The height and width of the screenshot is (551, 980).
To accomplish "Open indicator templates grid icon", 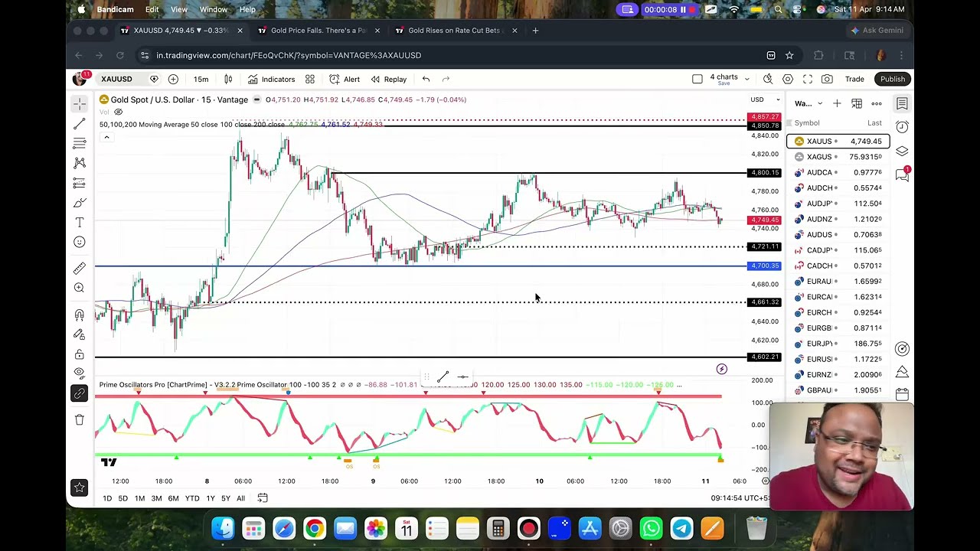I will [x=310, y=79].
